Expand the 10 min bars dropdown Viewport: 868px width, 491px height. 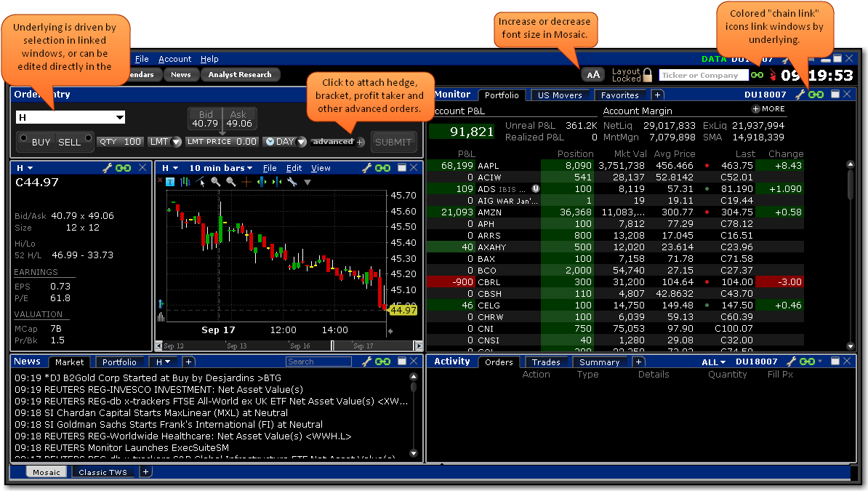220,168
